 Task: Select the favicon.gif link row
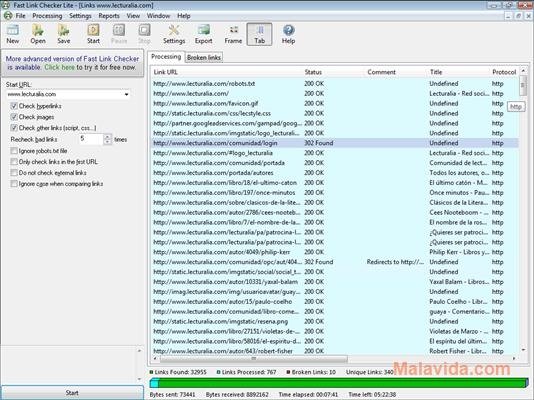(335, 103)
